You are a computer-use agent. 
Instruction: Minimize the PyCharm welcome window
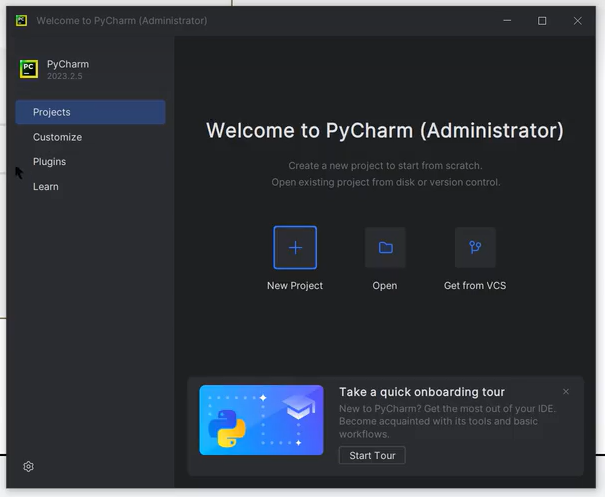(507, 20)
